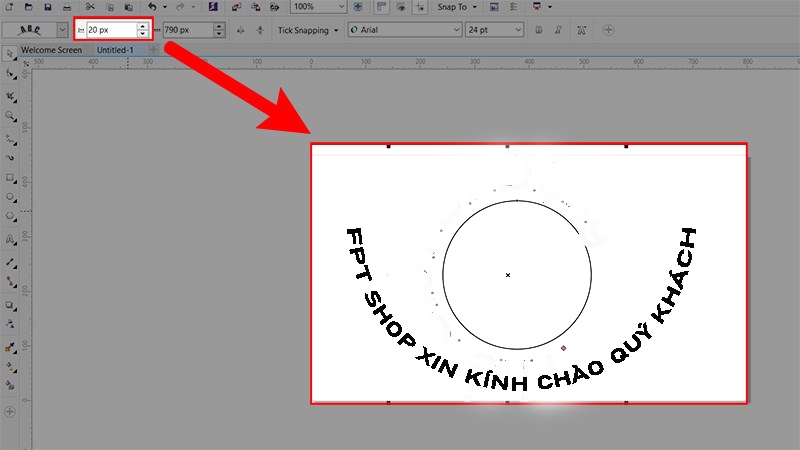Screen dimensions: 800x450
Task: Open the Snap To dropdown
Action: (457, 7)
